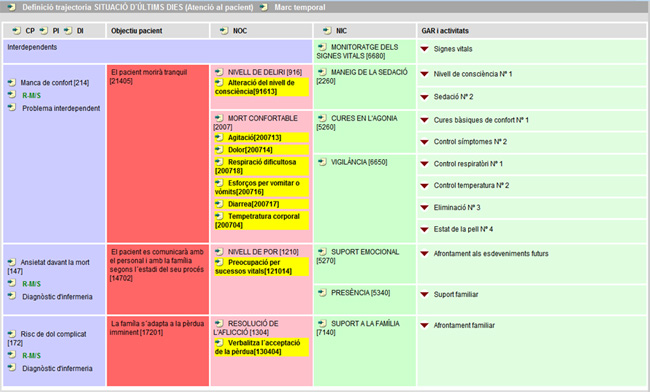Click icon beside SUPORT A LA FAMÍLIA
Image resolution: width=650 pixels, height=392 pixels.
[322, 323]
